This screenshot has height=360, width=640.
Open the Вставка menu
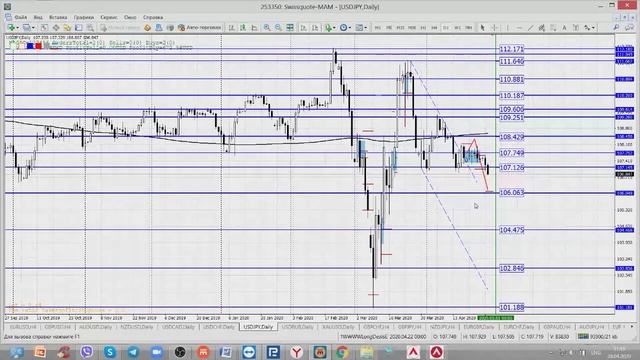point(58,18)
